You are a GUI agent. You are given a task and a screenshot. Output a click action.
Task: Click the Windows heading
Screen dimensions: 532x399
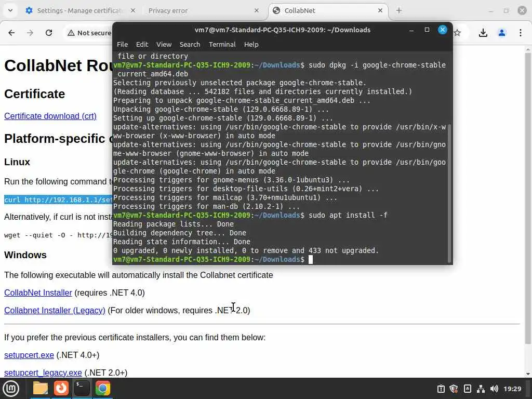coord(25,255)
